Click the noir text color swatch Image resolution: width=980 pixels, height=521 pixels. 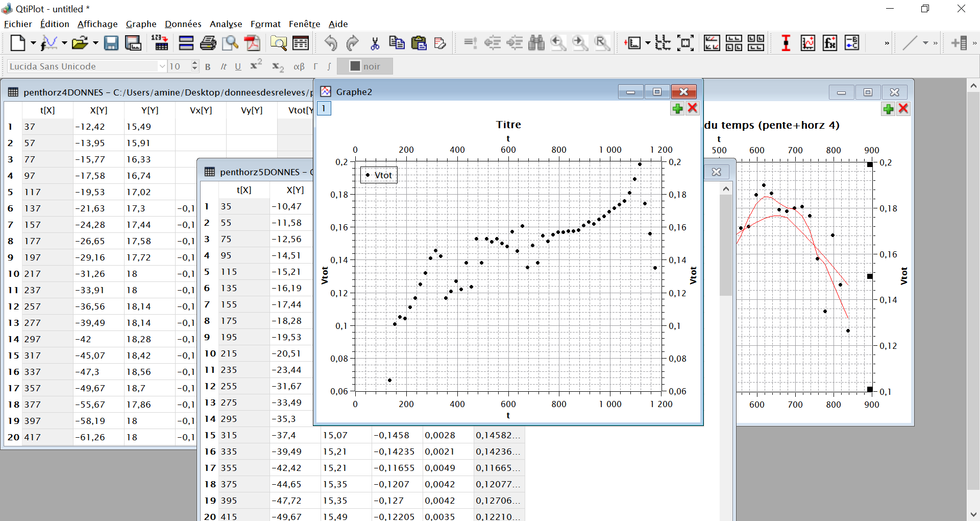pos(365,66)
